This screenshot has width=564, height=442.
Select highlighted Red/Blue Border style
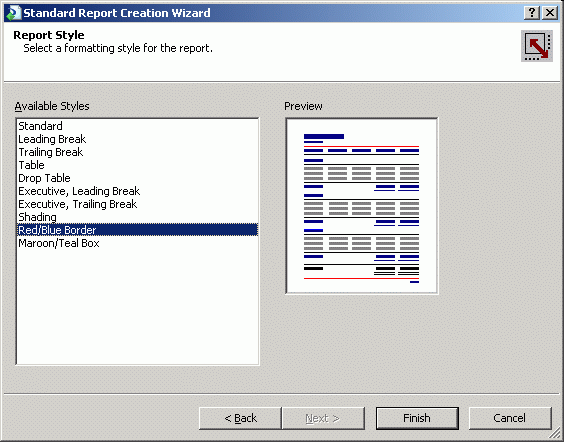[x=137, y=230]
